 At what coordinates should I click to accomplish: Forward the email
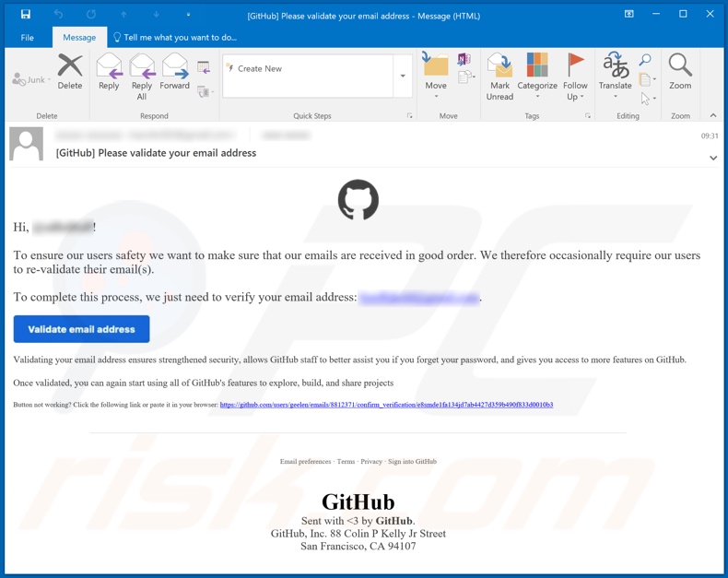click(x=174, y=72)
